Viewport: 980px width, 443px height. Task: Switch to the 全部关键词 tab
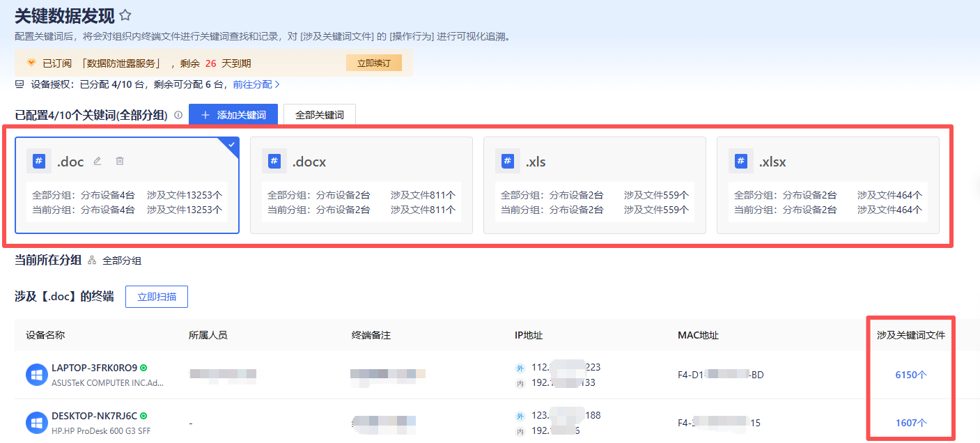(319, 114)
